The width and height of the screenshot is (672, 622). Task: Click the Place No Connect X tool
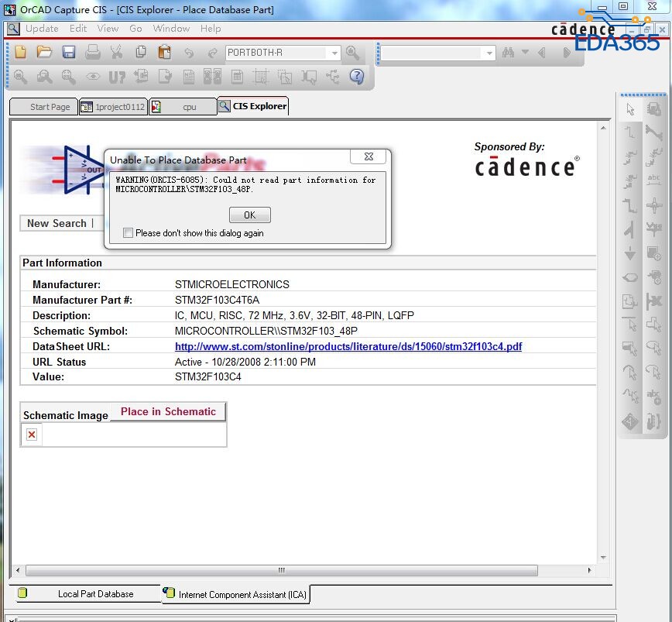(x=653, y=300)
